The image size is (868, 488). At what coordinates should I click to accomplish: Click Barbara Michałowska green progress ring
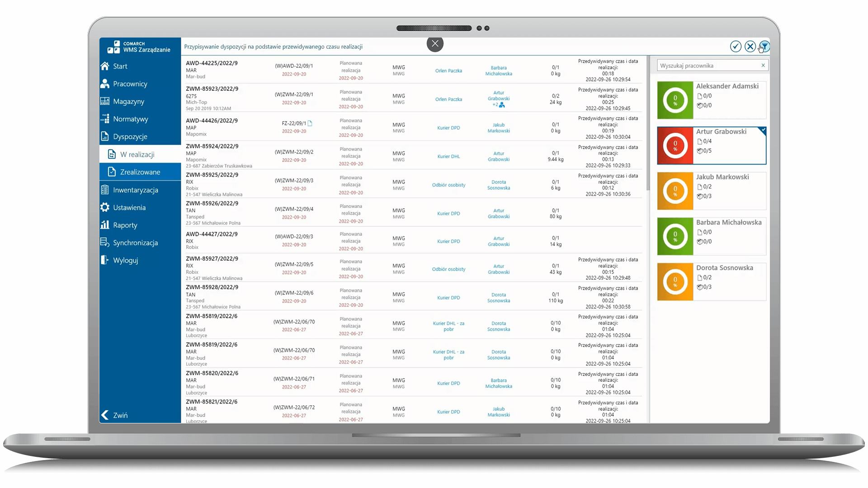[675, 236]
